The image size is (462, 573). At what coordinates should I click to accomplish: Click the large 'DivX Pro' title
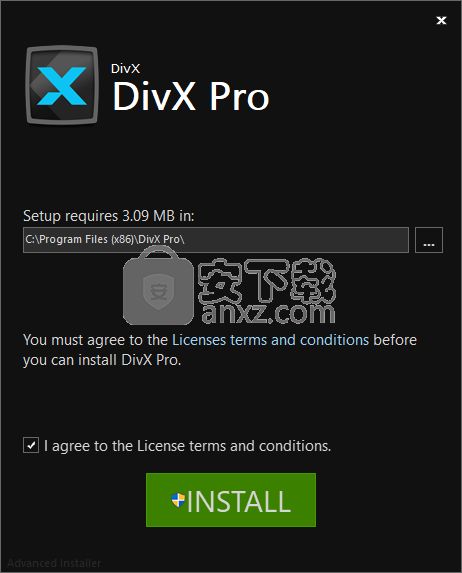[191, 96]
